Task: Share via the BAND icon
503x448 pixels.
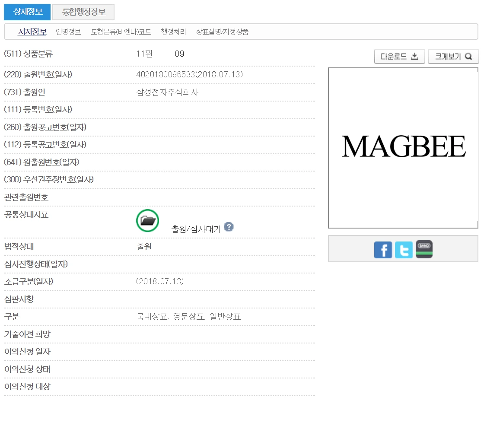Action: 424,249
